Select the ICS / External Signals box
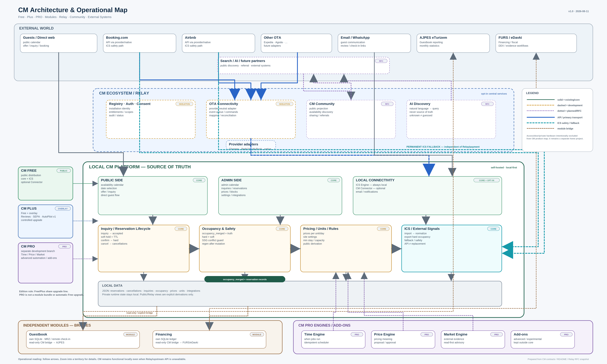 pos(452,248)
